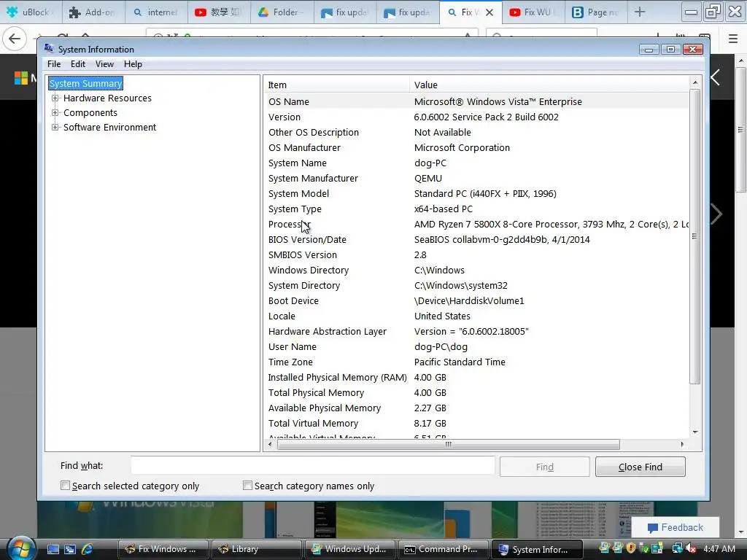The image size is (747, 560).
Task: Select the 'dog-PC' System Name value
Action: tap(430, 163)
